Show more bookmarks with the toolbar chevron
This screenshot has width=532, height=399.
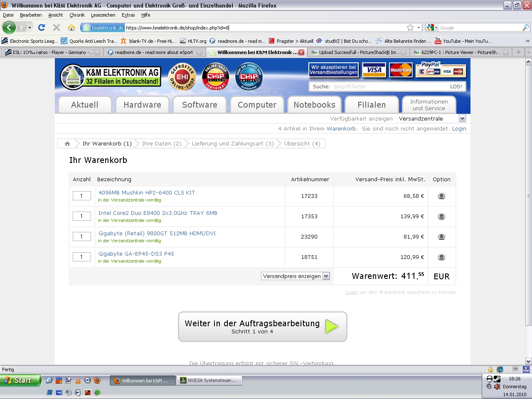(527, 41)
